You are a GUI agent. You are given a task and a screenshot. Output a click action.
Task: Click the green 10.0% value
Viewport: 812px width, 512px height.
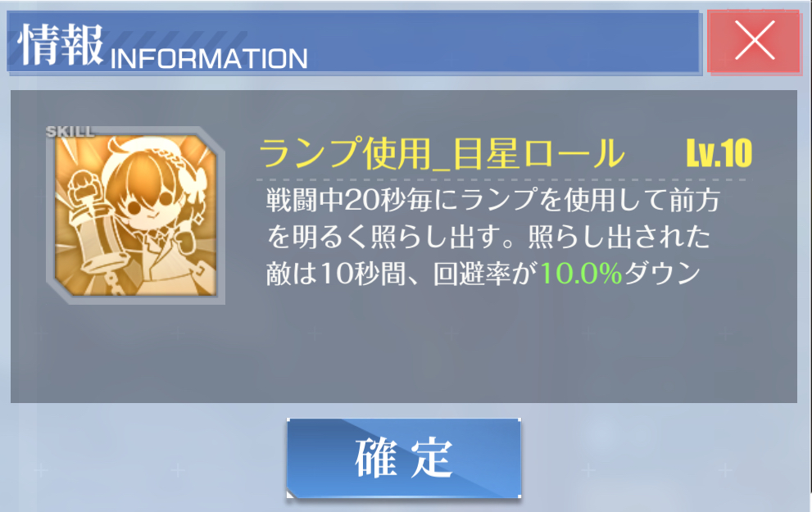click(x=580, y=274)
